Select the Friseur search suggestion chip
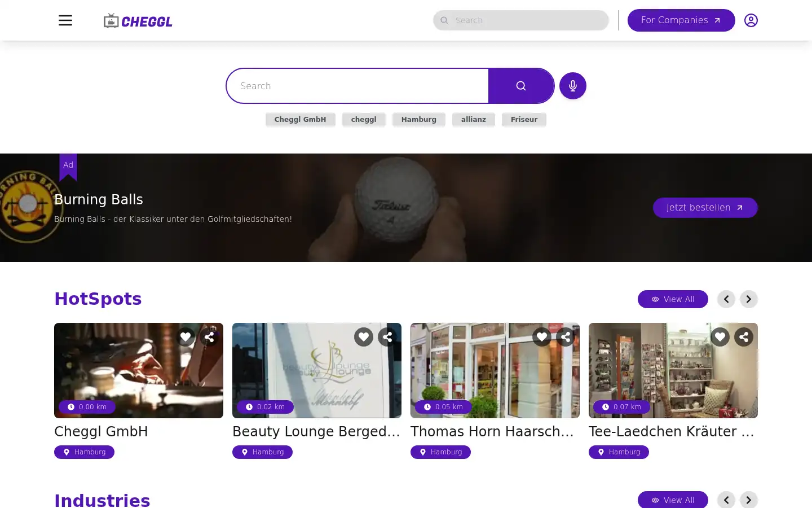Viewport: 812px width, 508px height. [x=524, y=120]
